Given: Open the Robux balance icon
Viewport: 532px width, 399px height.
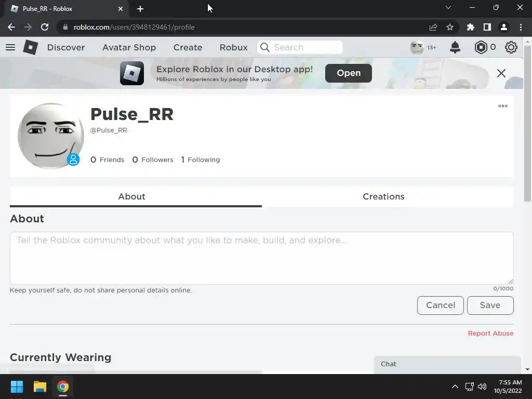Looking at the screenshot, I should coord(481,47).
